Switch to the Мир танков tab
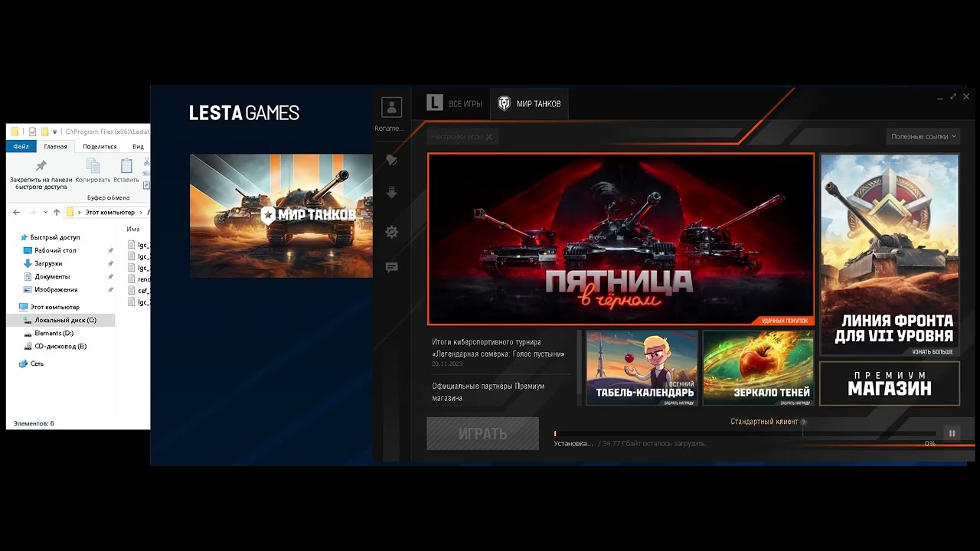The height and width of the screenshot is (551, 980). (x=530, y=103)
